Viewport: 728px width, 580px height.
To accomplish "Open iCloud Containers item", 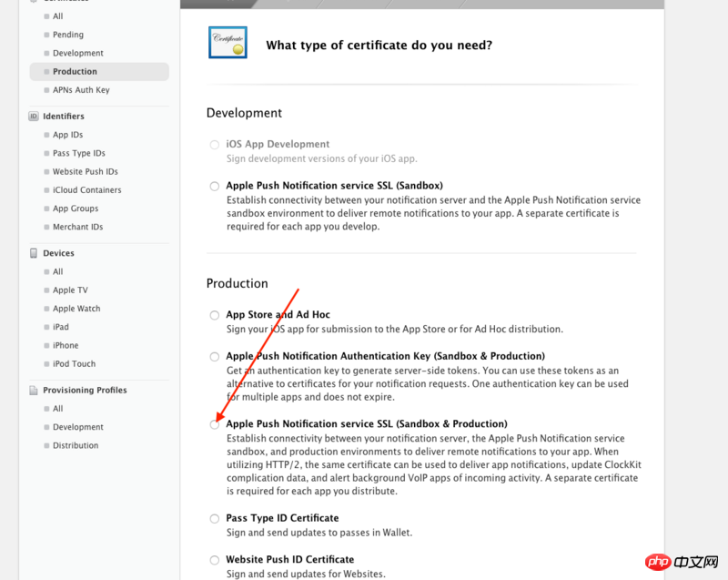I will [x=86, y=190].
